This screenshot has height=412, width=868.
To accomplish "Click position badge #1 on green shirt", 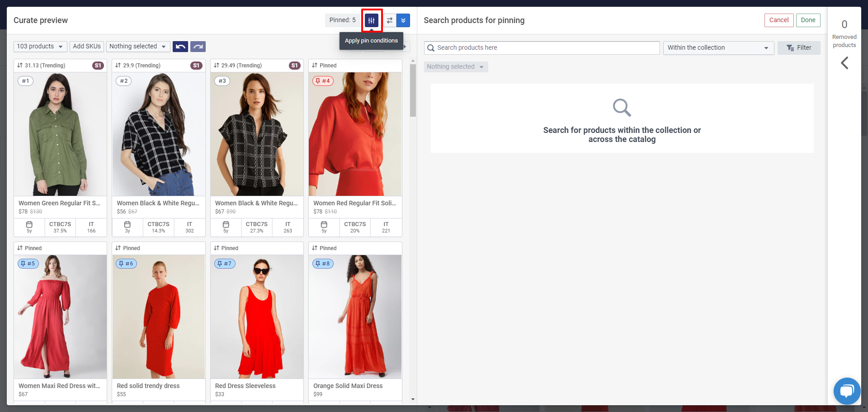I will 26,81.
